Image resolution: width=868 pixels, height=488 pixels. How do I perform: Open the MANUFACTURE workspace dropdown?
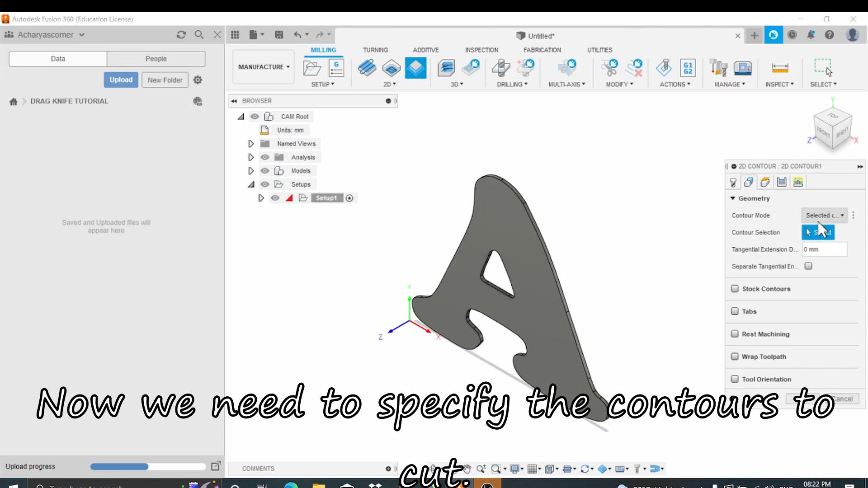pyautogui.click(x=264, y=67)
